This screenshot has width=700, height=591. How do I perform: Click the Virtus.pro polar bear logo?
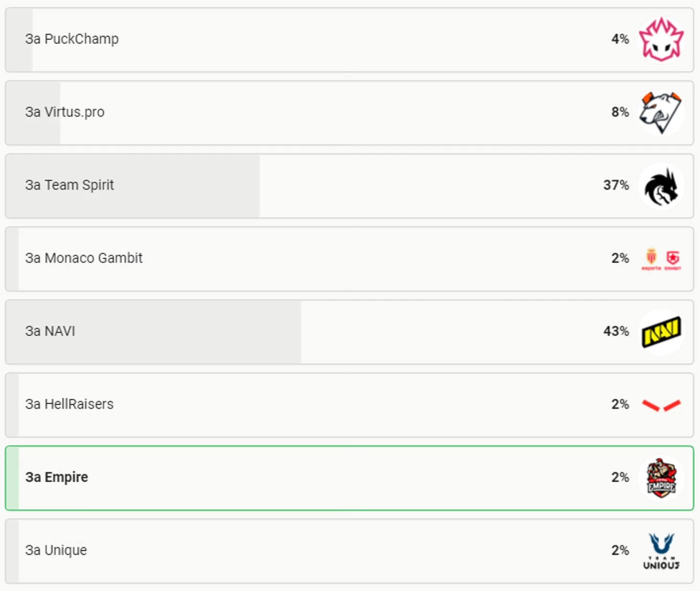[x=661, y=113]
